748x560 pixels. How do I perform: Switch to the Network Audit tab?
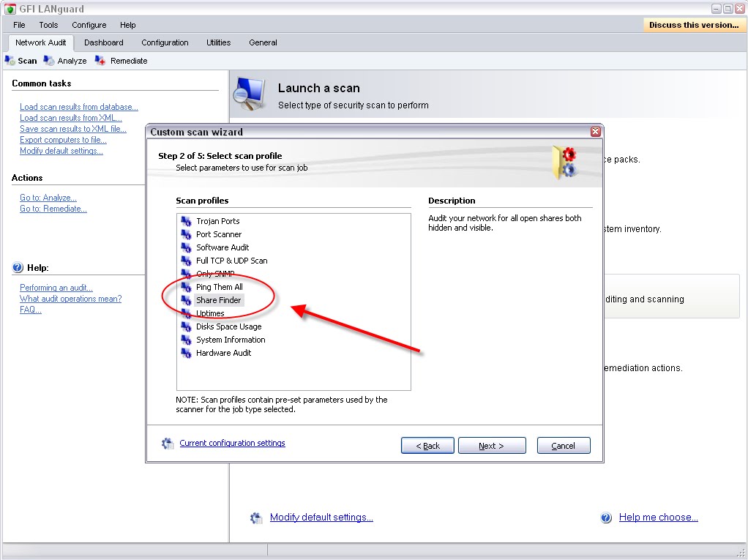tap(40, 42)
